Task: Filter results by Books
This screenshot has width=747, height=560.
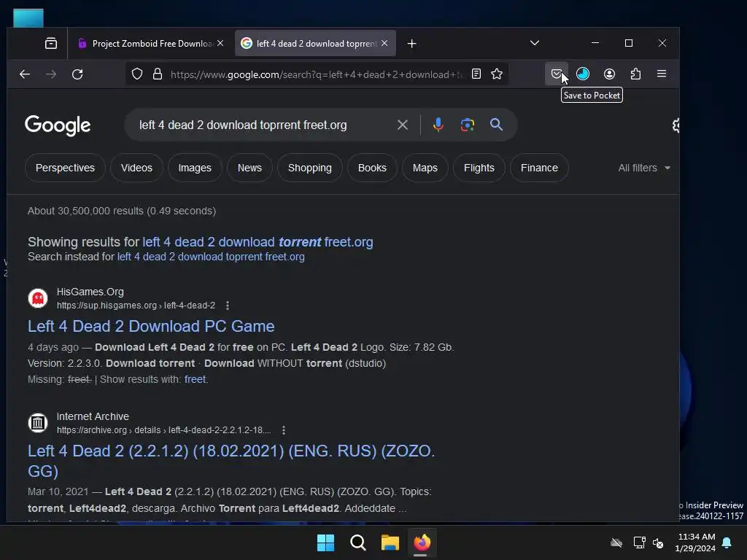Action: coord(372,168)
